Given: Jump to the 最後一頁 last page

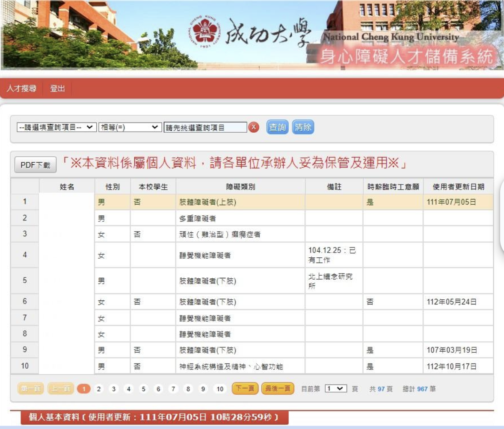Looking at the screenshot, I should [x=277, y=389].
